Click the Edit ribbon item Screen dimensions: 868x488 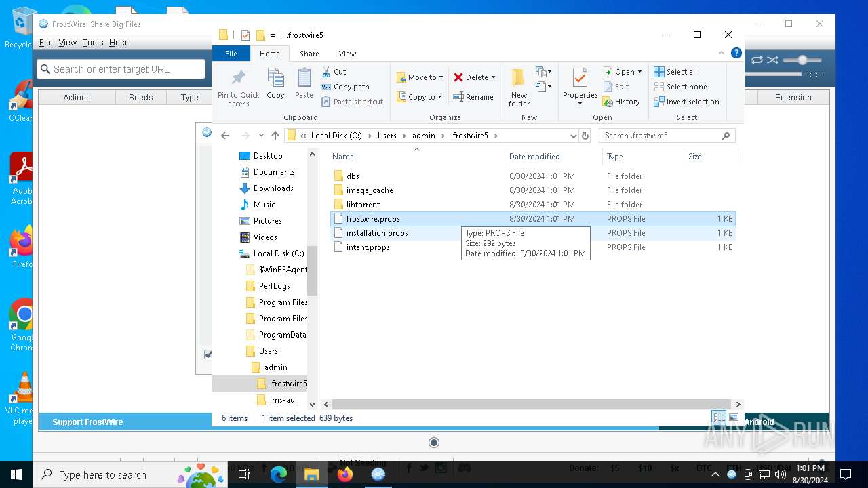tap(616, 87)
